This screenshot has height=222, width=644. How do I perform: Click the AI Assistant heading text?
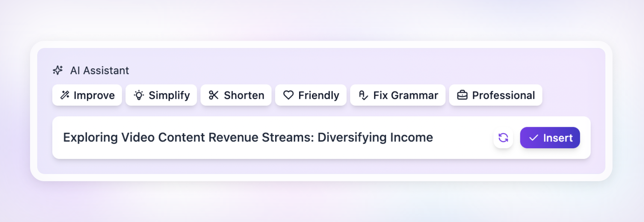(x=99, y=71)
